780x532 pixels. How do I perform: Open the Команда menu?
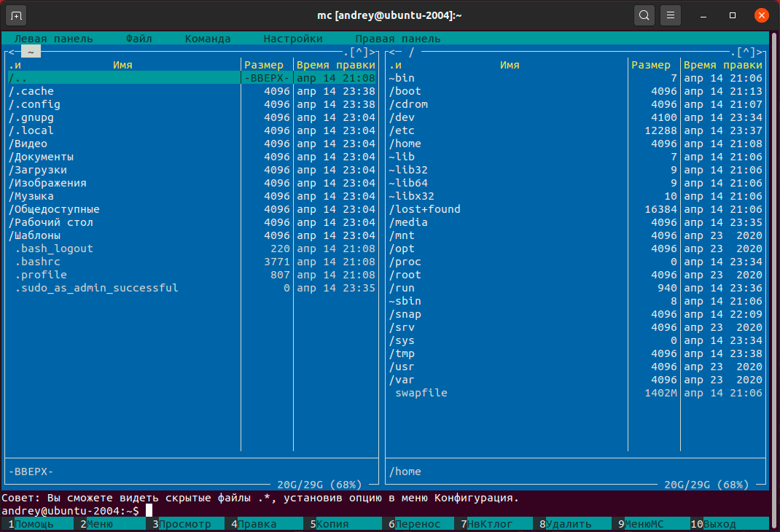[207, 39]
